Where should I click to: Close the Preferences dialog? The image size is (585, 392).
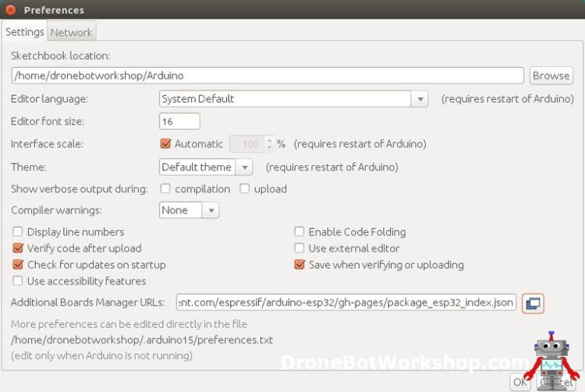click(x=11, y=9)
